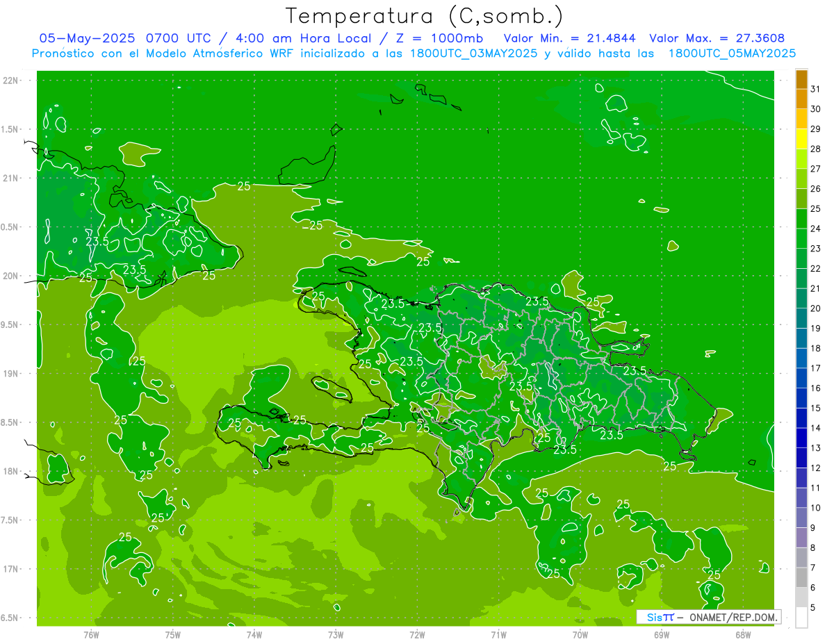Click the color bar swatch between 5 and 6
Image resolution: width=834 pixels, height=644 pixels.
pyautogui.click(x=801, y=597)
